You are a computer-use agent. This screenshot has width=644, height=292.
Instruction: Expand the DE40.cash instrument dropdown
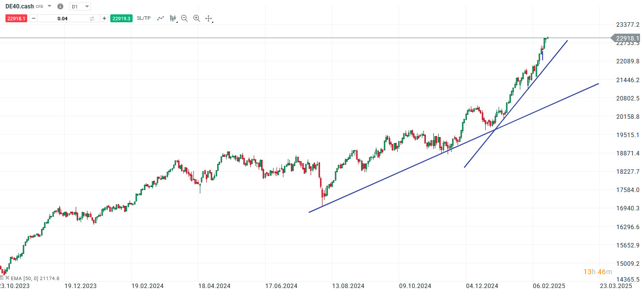pos(49,6)
